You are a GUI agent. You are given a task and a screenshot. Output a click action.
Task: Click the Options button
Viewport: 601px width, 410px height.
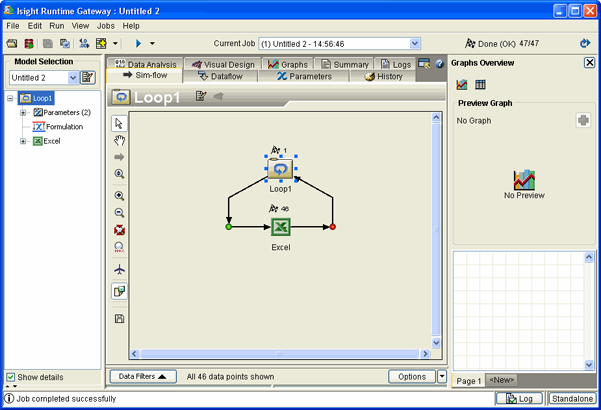[x=412, y=376]
